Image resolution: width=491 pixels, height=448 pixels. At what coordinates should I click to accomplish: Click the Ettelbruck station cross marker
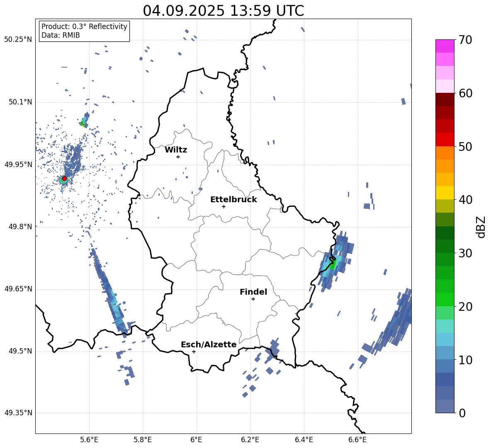[224, 206]
